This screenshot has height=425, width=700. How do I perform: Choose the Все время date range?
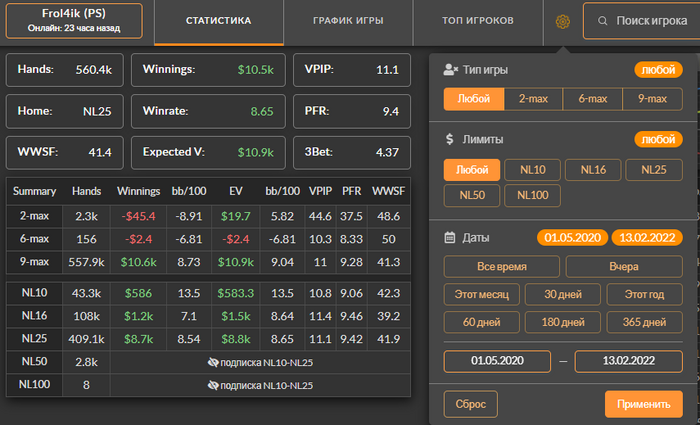502,267
